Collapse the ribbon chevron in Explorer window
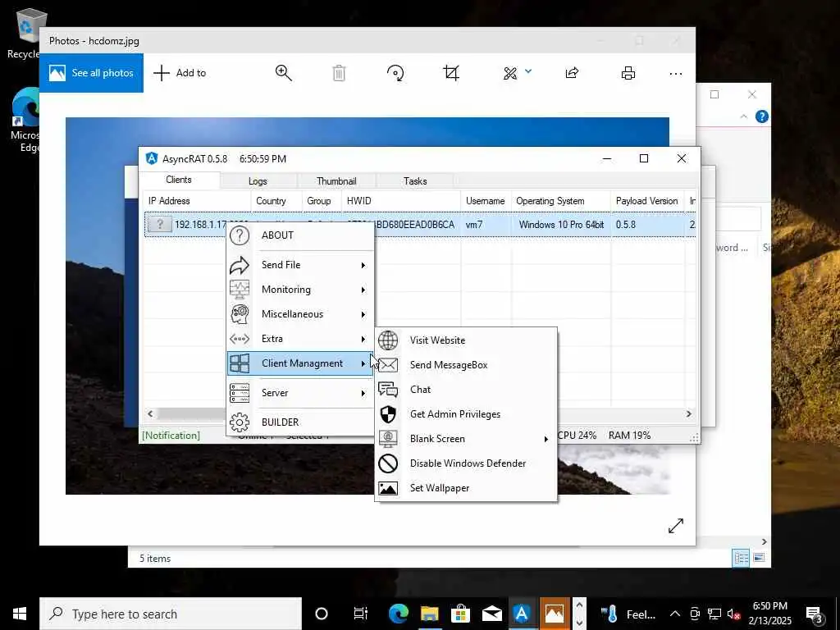The height and width of the screenshot is (630, 840). point(743,116)
